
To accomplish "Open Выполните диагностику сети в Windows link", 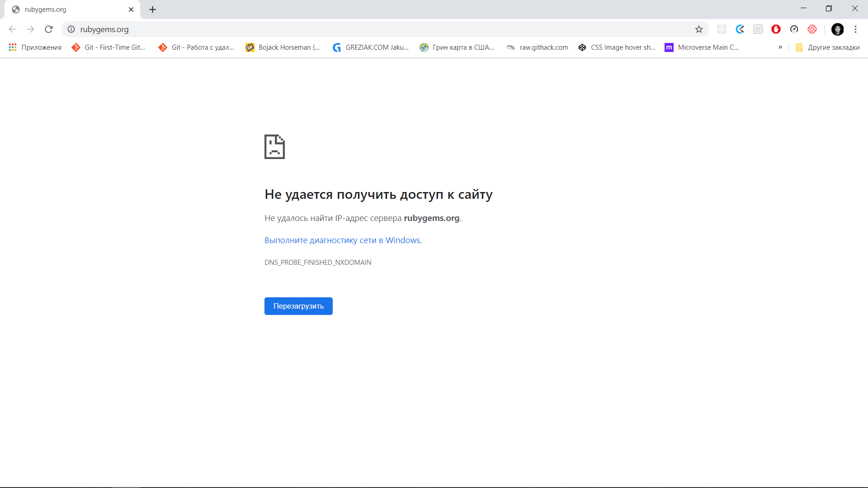I will (342, 240).
